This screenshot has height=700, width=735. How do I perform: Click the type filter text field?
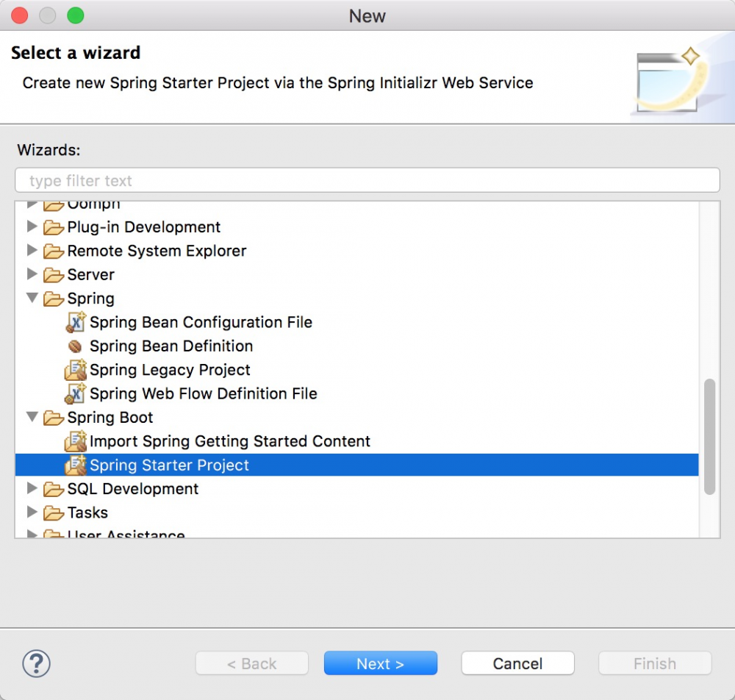tap(367, 180)
